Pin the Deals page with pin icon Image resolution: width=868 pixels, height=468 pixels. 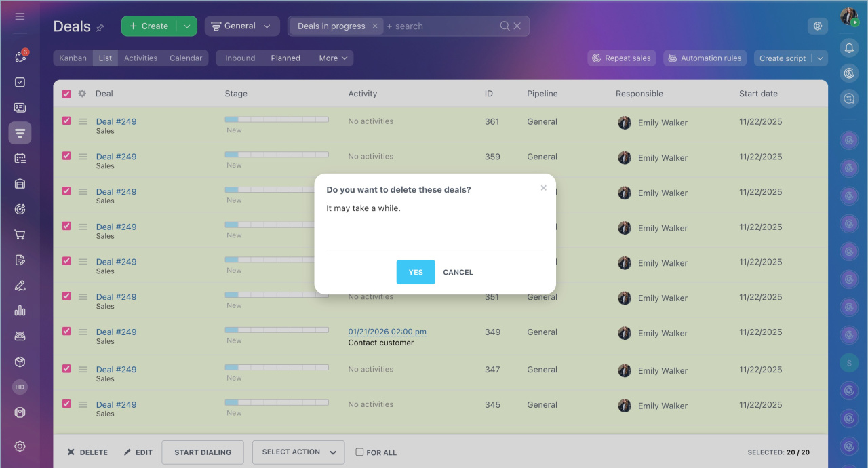pyautogui.click(x=100, y=28)
